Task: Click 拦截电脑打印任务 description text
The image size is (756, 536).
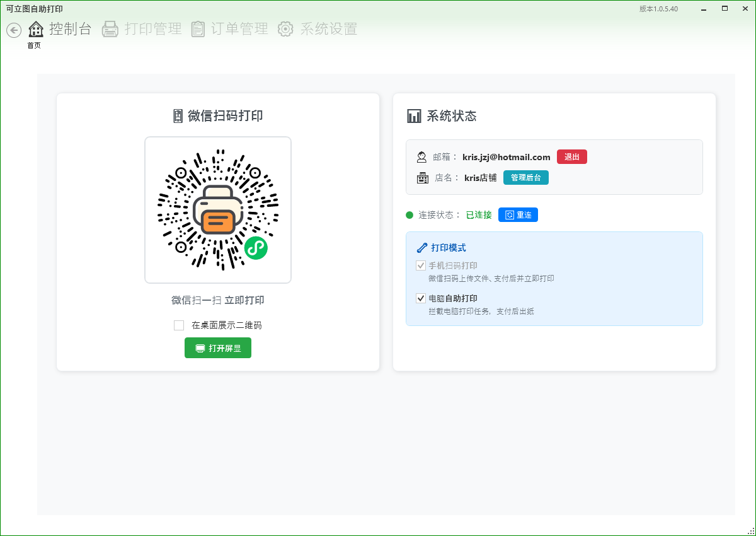Action: click(x=481, y=311)
